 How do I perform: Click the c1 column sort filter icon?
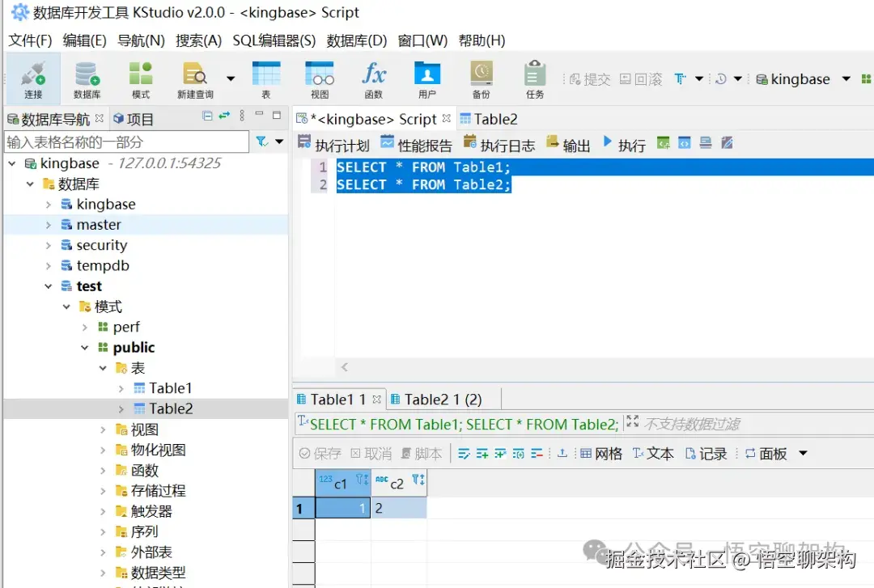tap(363, 480)
